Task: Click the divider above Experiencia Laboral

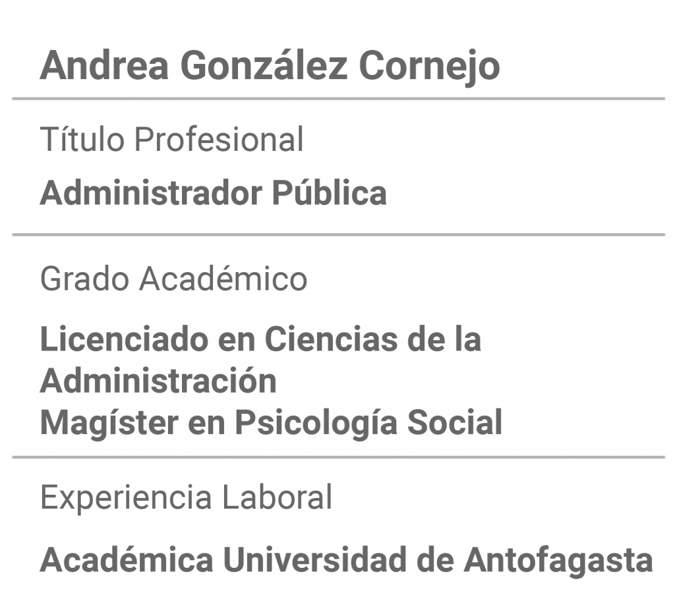Action: tap(338, 457)
